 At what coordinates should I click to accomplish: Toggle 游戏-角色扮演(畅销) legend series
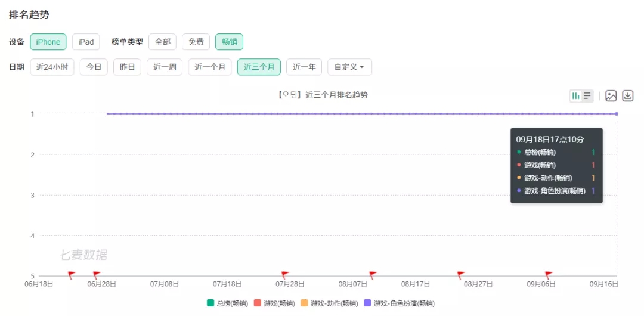pos(399,303)
